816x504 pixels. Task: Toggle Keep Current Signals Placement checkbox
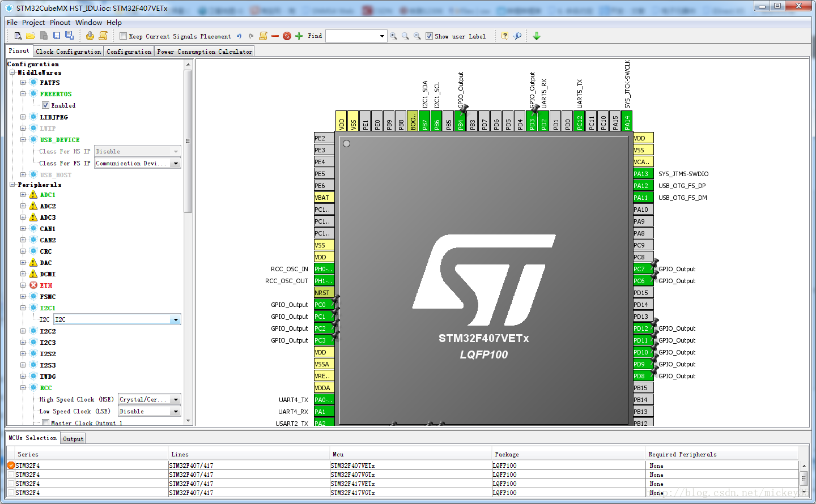(x=123, y=36)
